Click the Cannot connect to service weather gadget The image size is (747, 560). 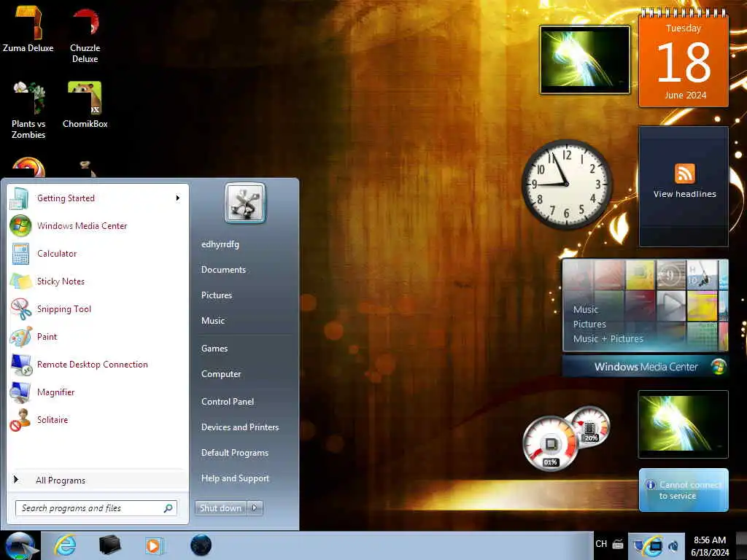coord(683,490)
